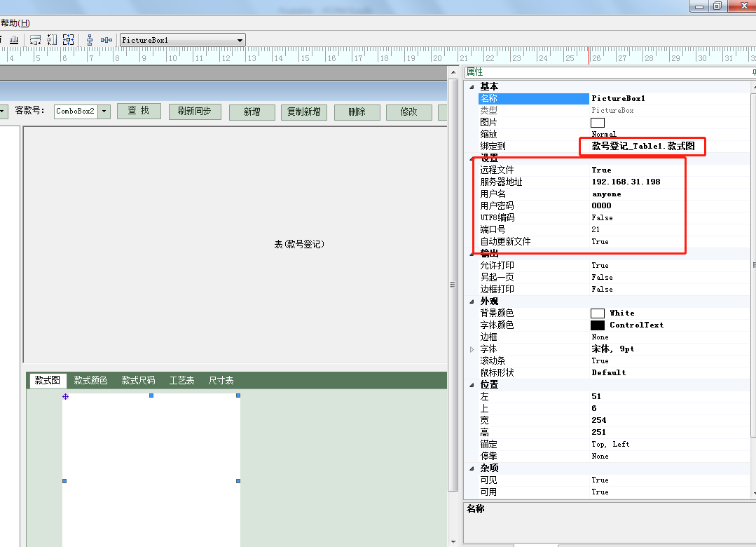This screenshot has height=547, width=756.
Task: Click the 锚定 value Top, Left
Action: pyautogui.click(x=610, y=444)
